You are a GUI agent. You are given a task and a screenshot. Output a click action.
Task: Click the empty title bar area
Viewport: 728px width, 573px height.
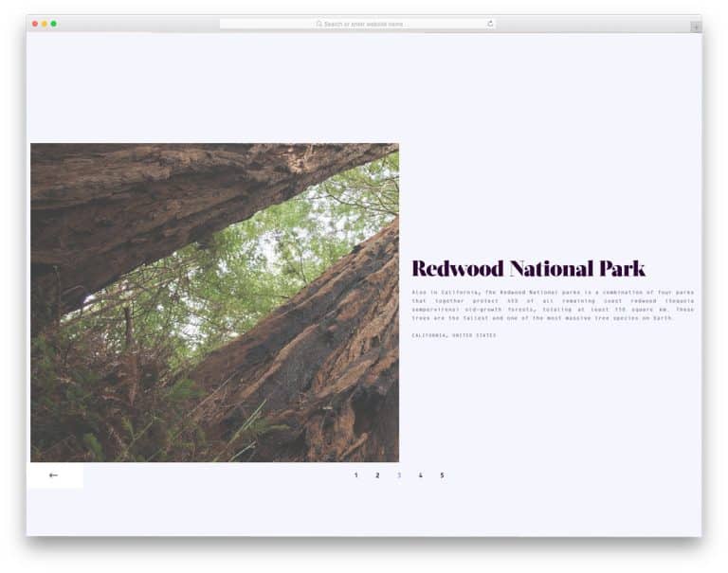[x=142, y=24]
